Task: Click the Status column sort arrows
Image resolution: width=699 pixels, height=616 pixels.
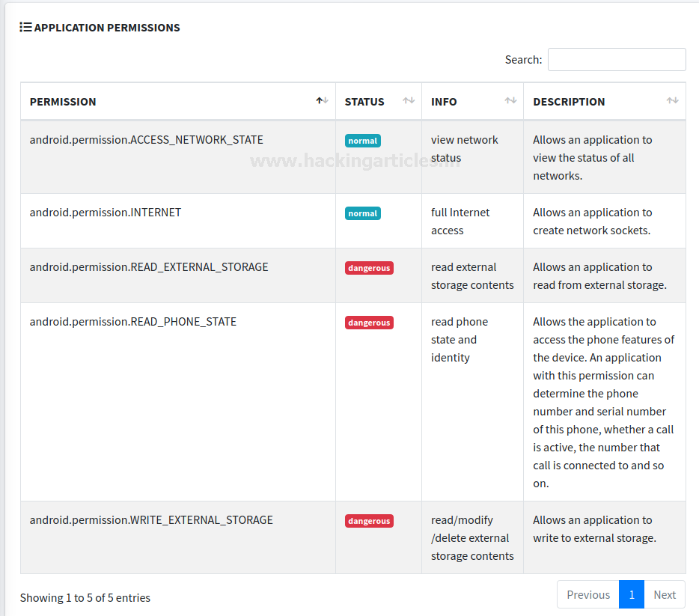Action: pos(409,101)
